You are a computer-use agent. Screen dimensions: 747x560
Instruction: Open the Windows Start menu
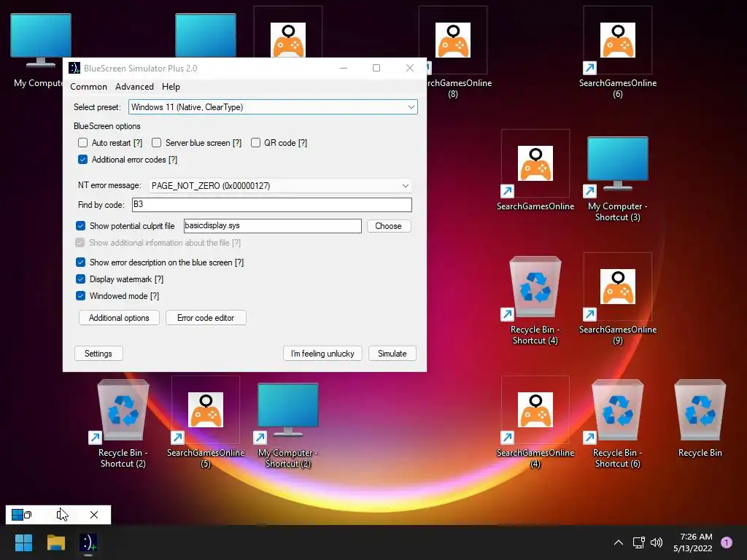tap(23, 542)
